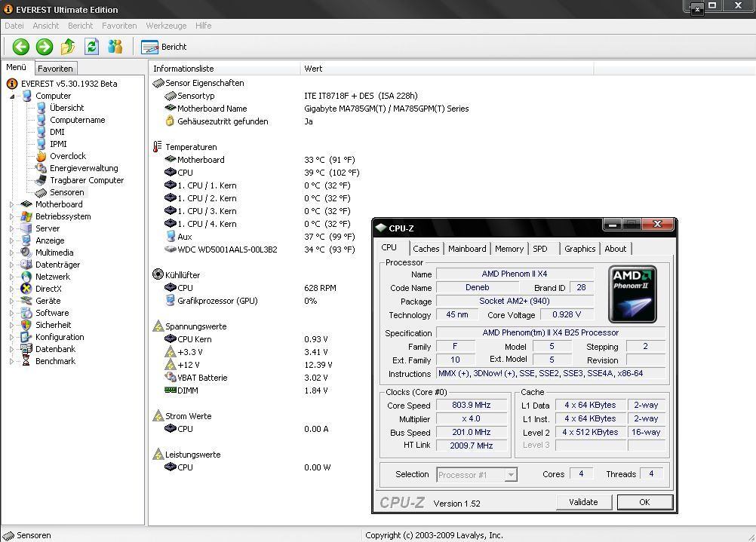756x542 pixels.
Task: Click the Geräte tree icon
Action: point(26,301)
